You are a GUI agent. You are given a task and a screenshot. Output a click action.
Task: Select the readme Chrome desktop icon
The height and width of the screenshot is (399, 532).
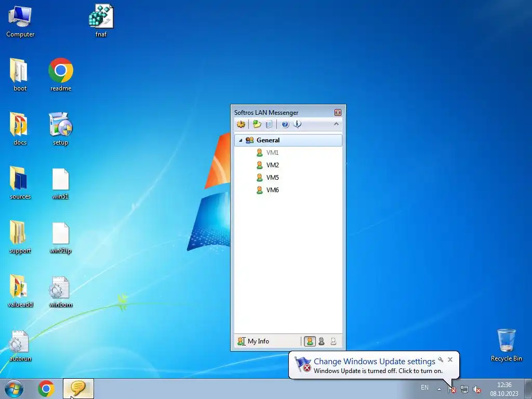pyautogui.click(x=61, y=75)
